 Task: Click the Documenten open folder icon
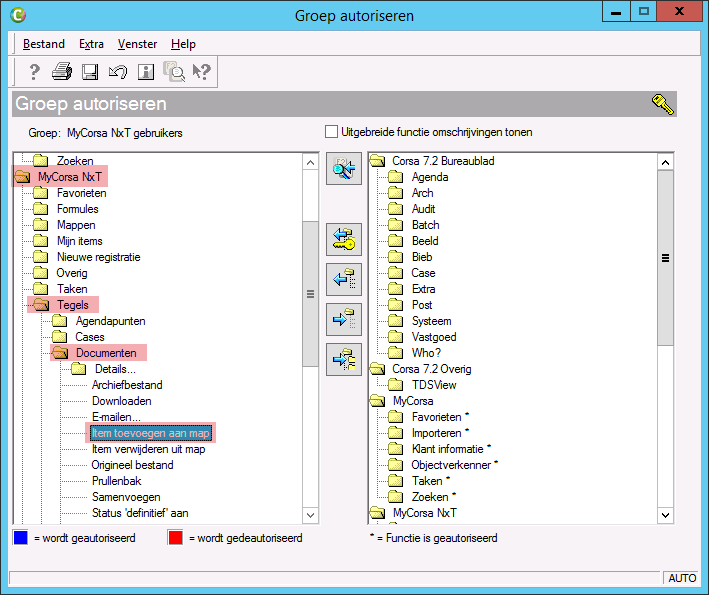60,353
